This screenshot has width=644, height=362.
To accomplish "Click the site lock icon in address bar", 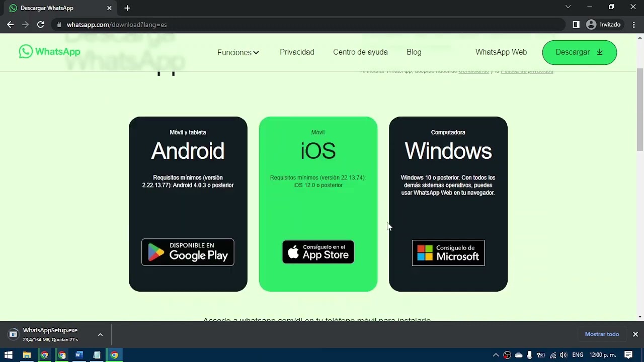I will pyautogui.click(x=60, y=25).
